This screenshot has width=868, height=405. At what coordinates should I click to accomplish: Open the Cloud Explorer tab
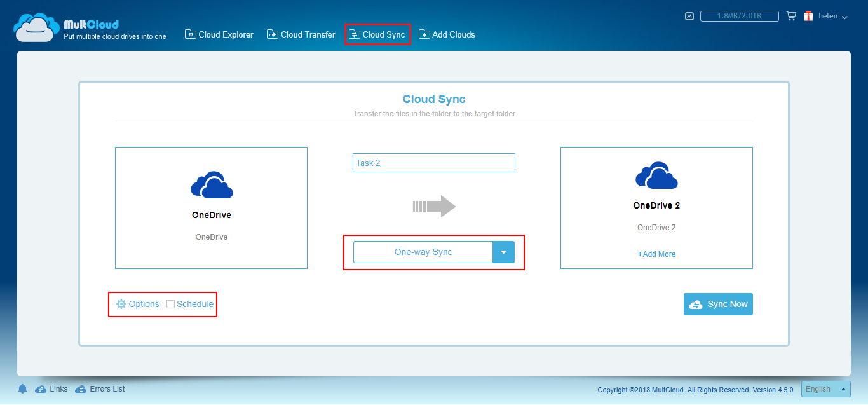point(219,34)
